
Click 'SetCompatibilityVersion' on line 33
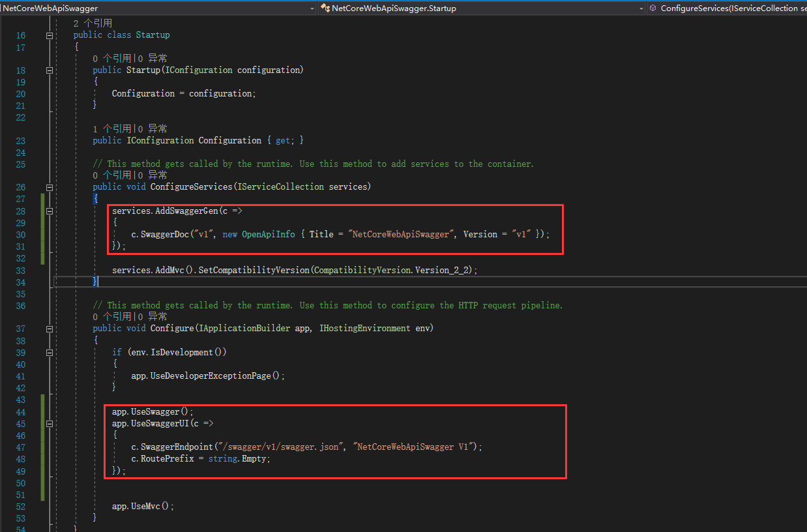254,270
